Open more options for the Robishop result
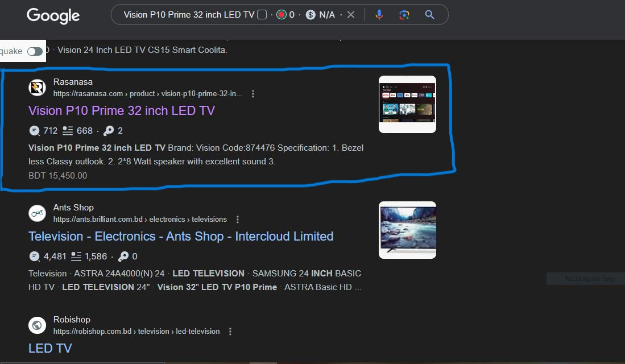The width and height of the screenshot is (625, 364). pyautogui.click(x=230, y=332)
